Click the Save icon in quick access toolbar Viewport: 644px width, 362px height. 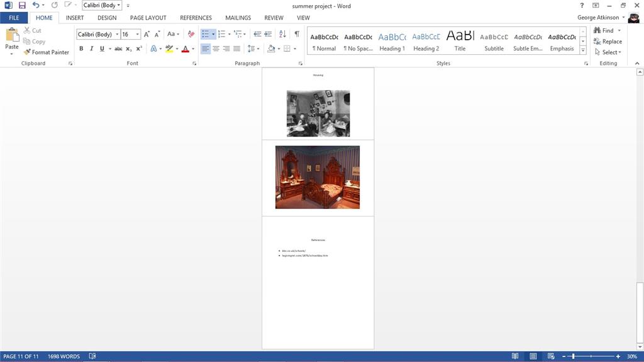tap(22, 5)
